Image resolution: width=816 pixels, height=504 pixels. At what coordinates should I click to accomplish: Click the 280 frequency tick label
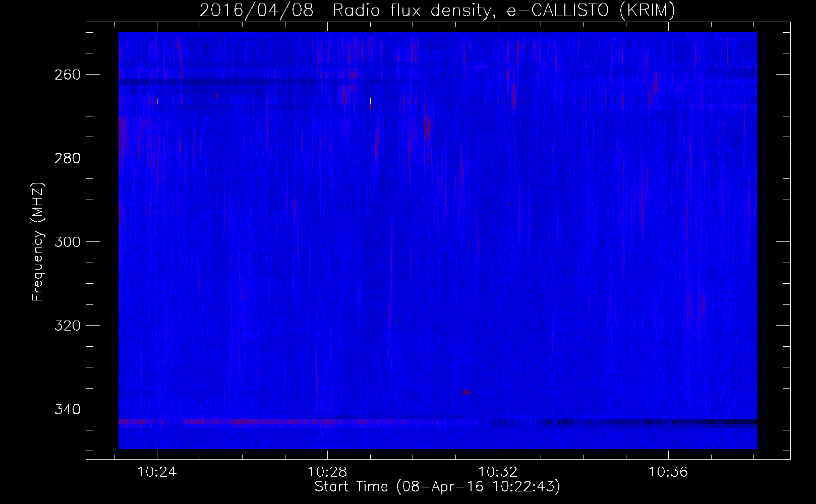68,158
